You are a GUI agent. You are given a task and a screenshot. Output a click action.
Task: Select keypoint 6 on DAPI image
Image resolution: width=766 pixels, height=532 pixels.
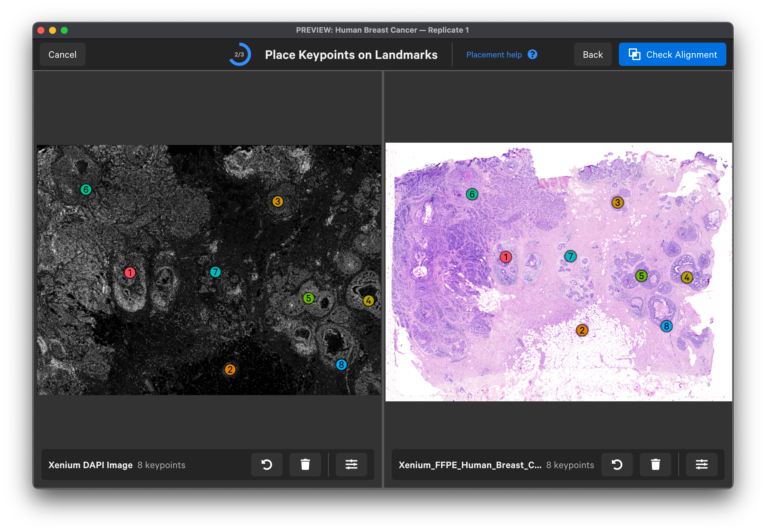(x=86, y=190)
